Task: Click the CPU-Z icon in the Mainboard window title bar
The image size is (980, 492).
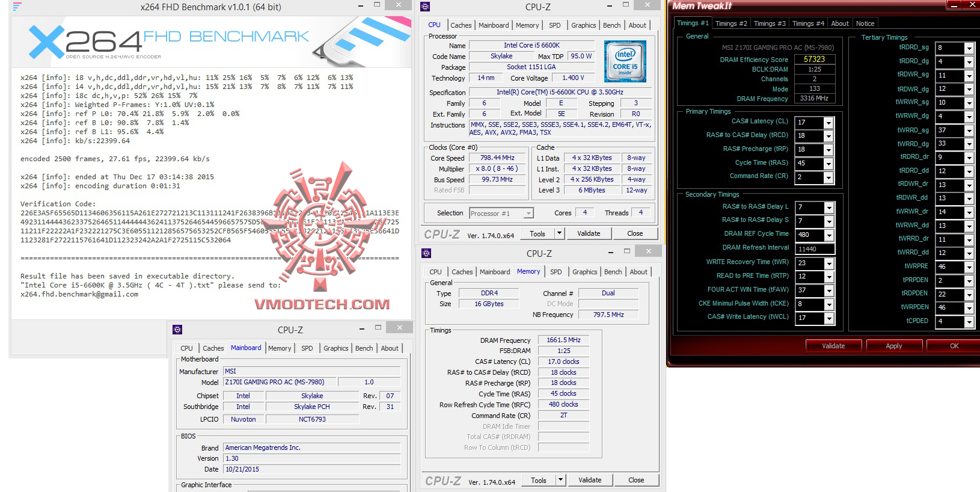Action: (x=177, y=330)
